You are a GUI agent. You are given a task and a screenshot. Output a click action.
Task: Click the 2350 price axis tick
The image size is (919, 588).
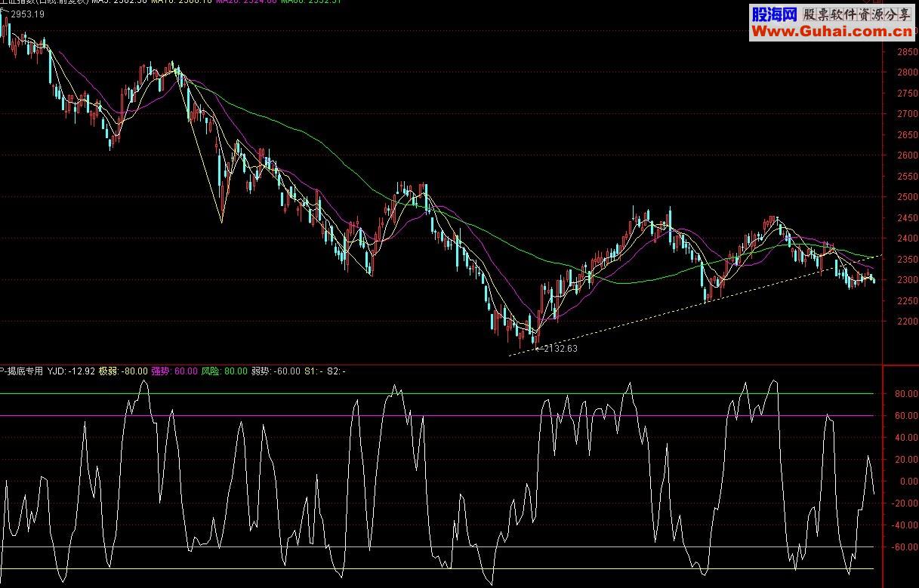[906, 260]
